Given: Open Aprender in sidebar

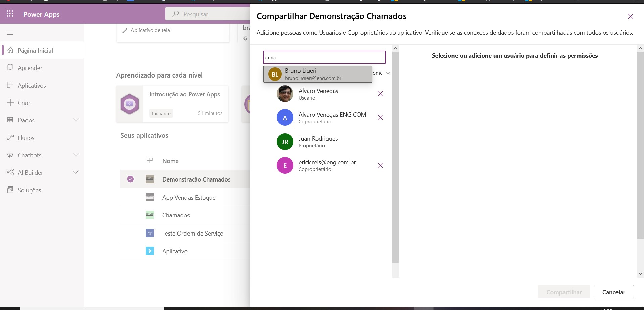Looking at the screenshot, I should 42,68.
